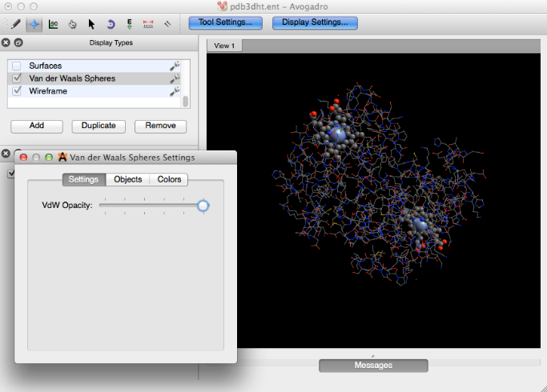Select the Auto Optimization tool
The width and height of the screenshot is (547, 392).
(130, 23)
